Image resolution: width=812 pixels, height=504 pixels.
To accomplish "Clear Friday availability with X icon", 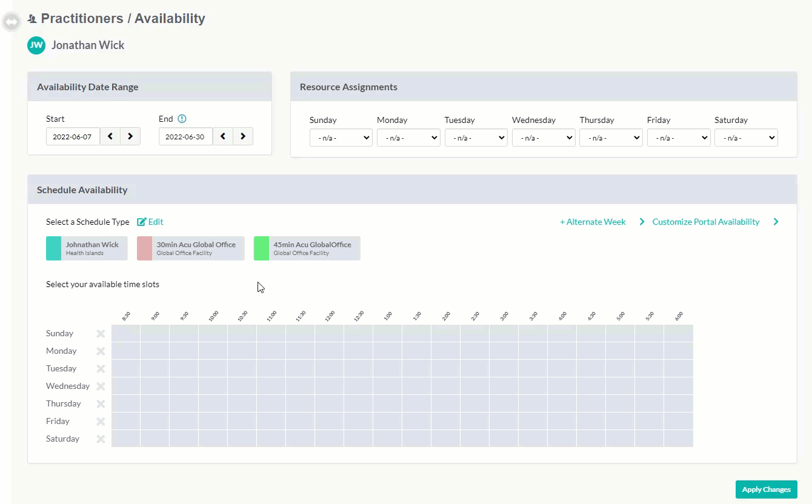I will coord(101,421).
